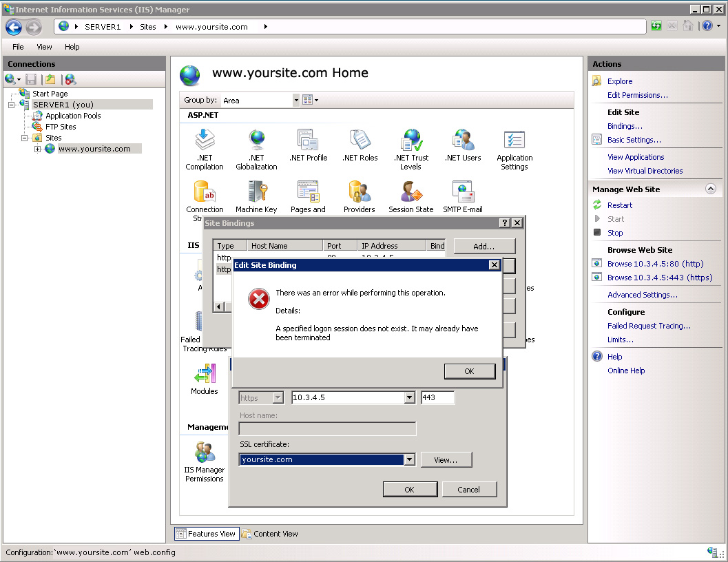Click the Save icon in Connections toolbar
This screenshot has height=562, width=728.
pyautogui.click(x=31, y=79)
